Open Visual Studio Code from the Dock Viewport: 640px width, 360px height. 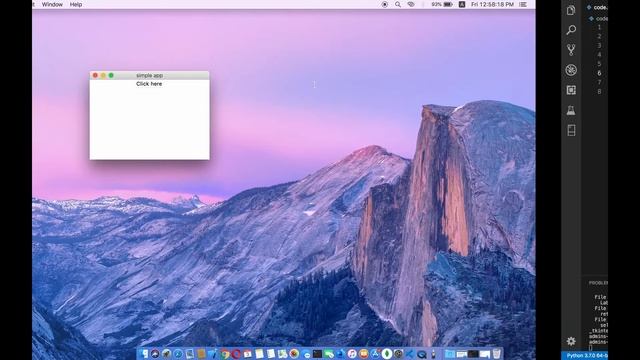(409, 354)
